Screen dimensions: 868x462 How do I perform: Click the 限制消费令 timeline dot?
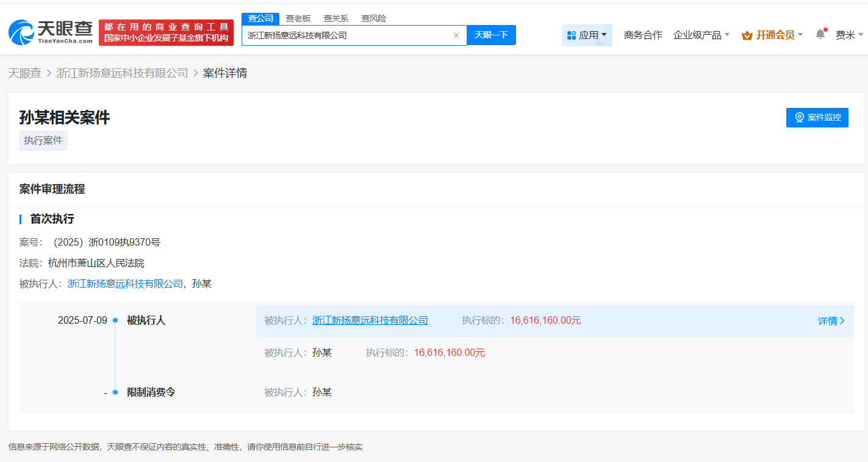point(115,393)
